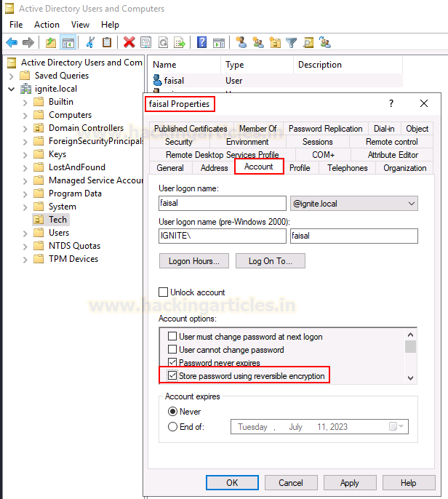Switch to the Member Of tab
The width and height of the screenshot is (448, 499).
coord(258,129)
